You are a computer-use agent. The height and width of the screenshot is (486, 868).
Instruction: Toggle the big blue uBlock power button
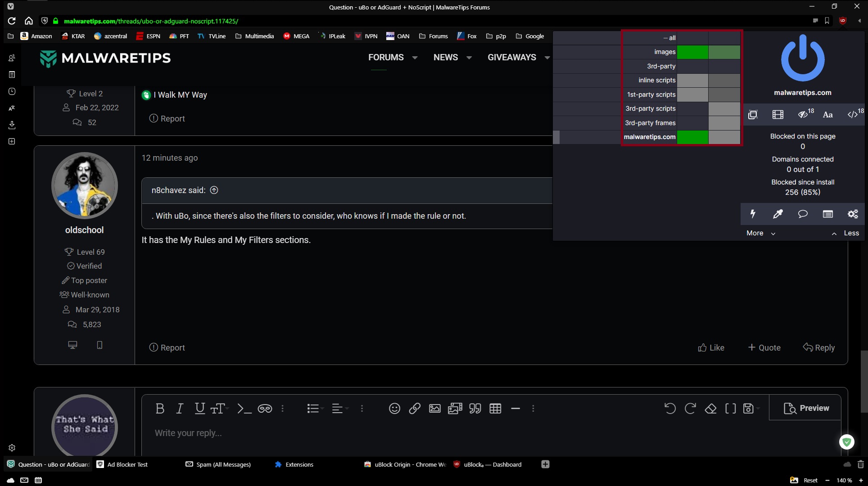803,58
